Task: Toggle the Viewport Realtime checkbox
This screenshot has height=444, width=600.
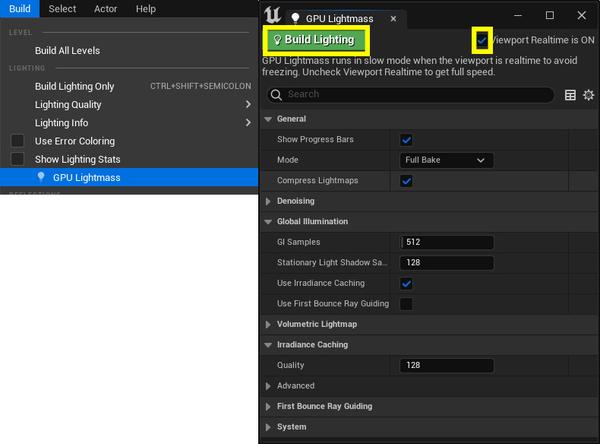Action: 483,39
